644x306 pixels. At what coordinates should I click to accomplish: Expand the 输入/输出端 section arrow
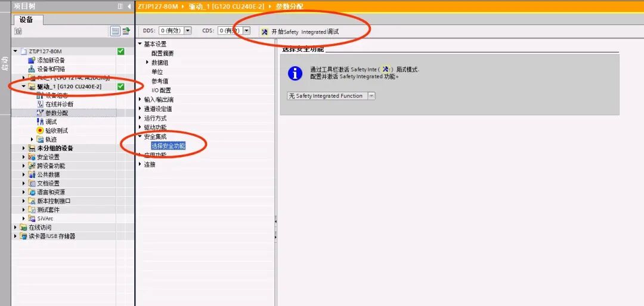tap(140, 100)
